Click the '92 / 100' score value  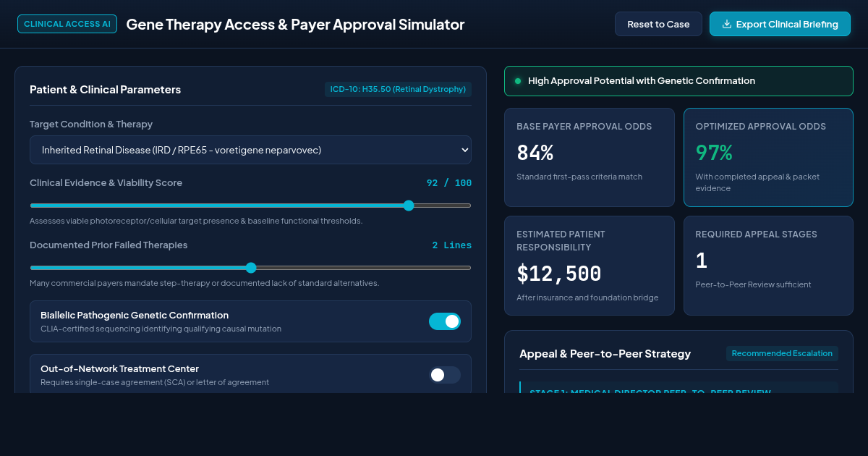pyautogui.click(x=449, y=183)
